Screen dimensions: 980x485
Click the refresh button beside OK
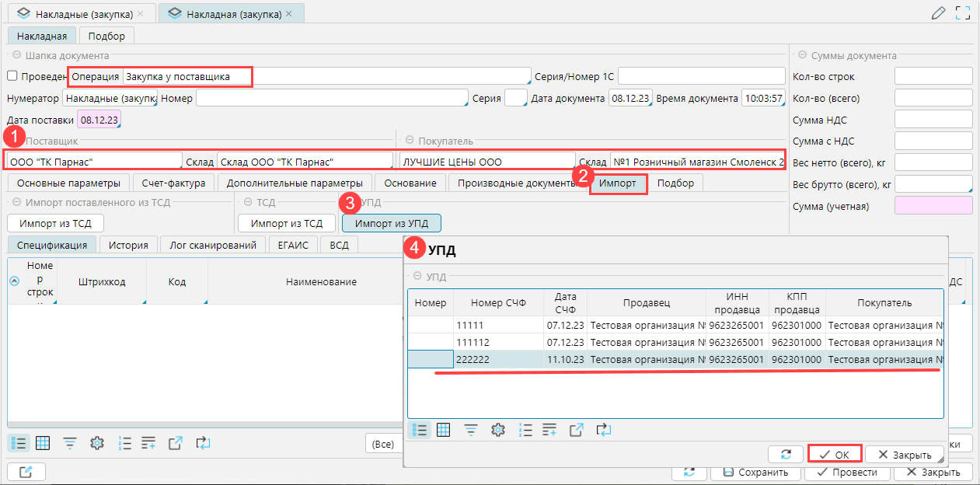(x=785, y=455)
